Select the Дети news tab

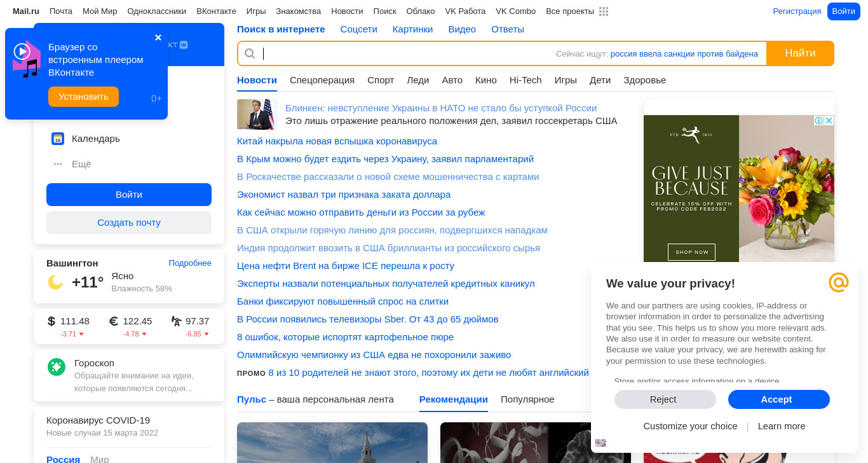600,80
